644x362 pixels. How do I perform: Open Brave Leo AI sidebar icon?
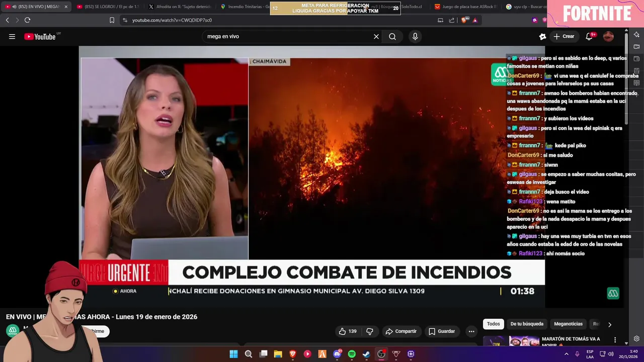(636, 34)
